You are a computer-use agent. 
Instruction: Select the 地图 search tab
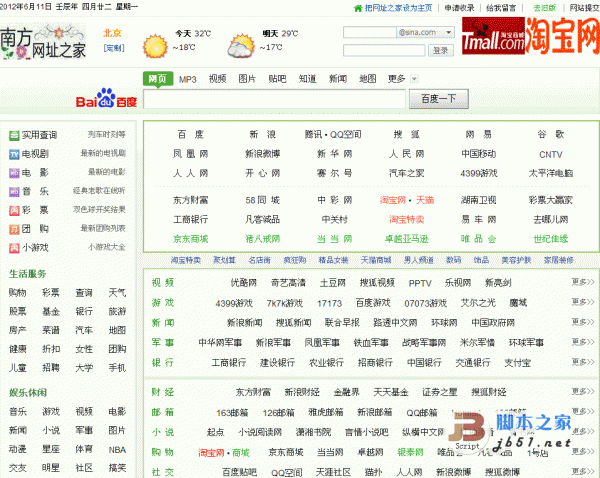[368, 79]
